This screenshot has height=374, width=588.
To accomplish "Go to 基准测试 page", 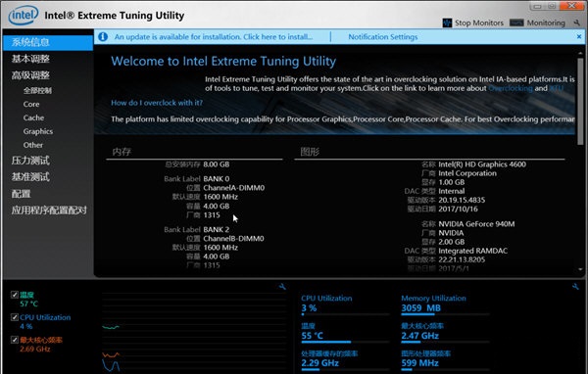I will pos(30,177).
